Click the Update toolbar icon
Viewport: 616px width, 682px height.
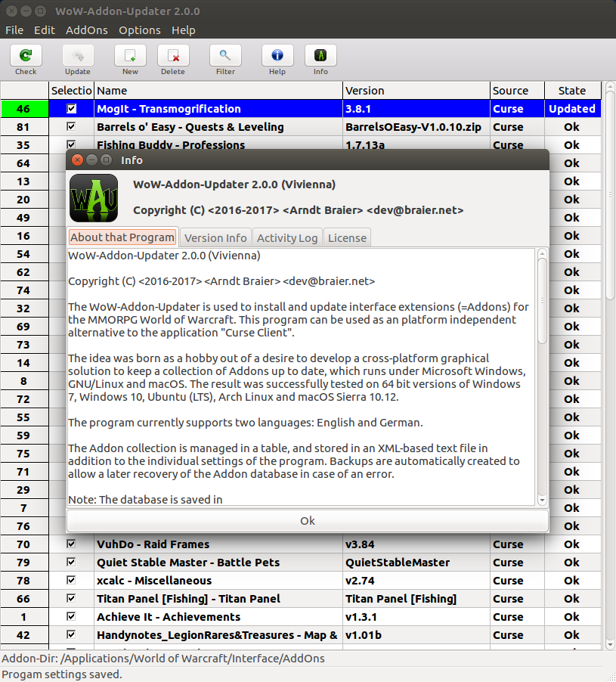78,56
